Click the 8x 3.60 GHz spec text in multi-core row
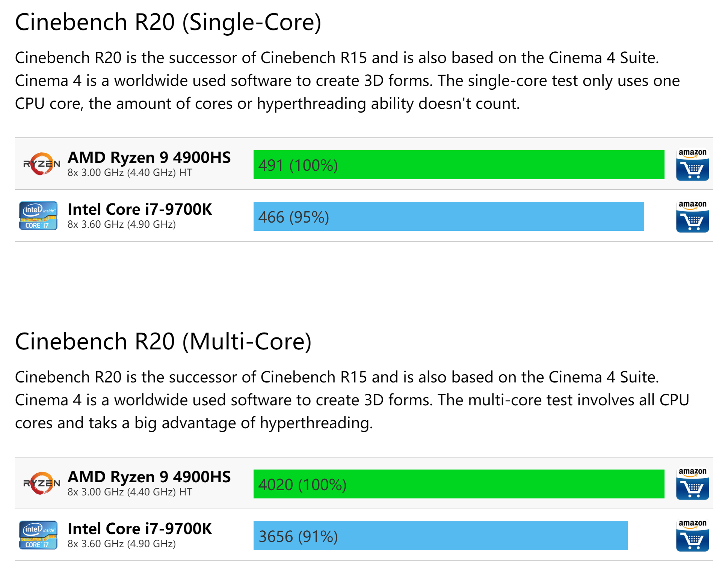The image size is (728, 578). coord(122,544)
